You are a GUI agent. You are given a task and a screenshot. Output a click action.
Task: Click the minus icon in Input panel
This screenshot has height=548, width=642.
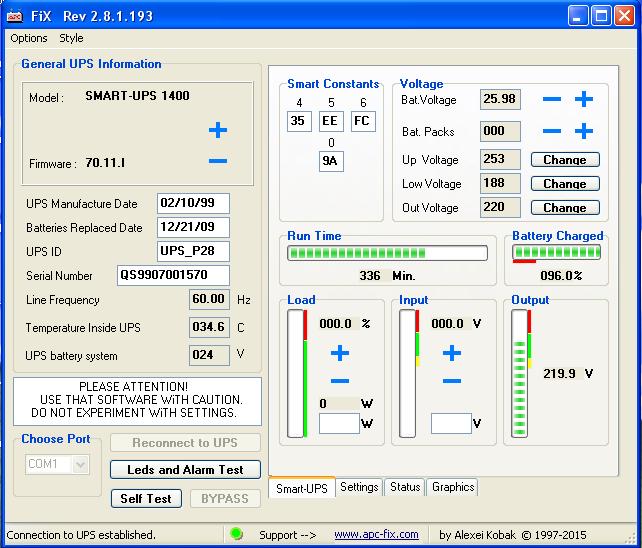[452, 381]
